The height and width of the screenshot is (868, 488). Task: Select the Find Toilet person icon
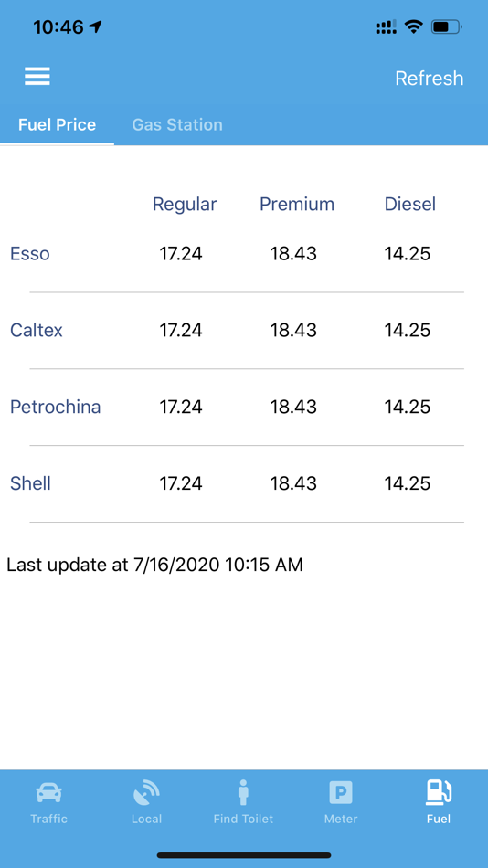pos(243,792)
